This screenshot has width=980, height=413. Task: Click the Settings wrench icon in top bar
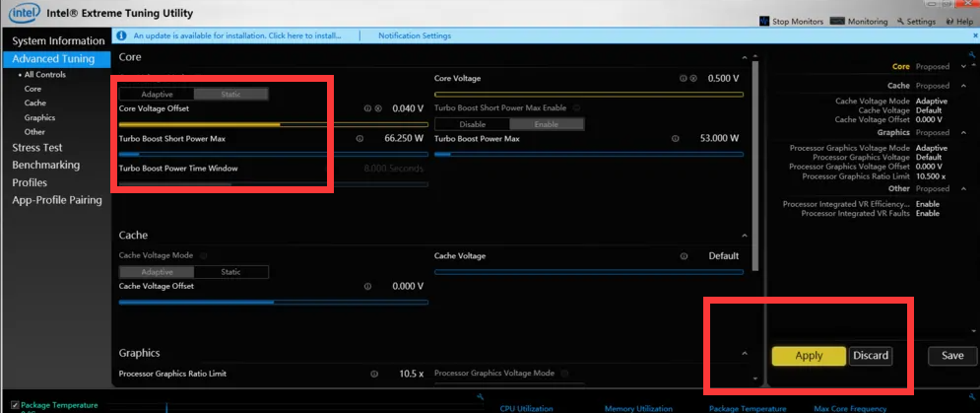(900, 22)
